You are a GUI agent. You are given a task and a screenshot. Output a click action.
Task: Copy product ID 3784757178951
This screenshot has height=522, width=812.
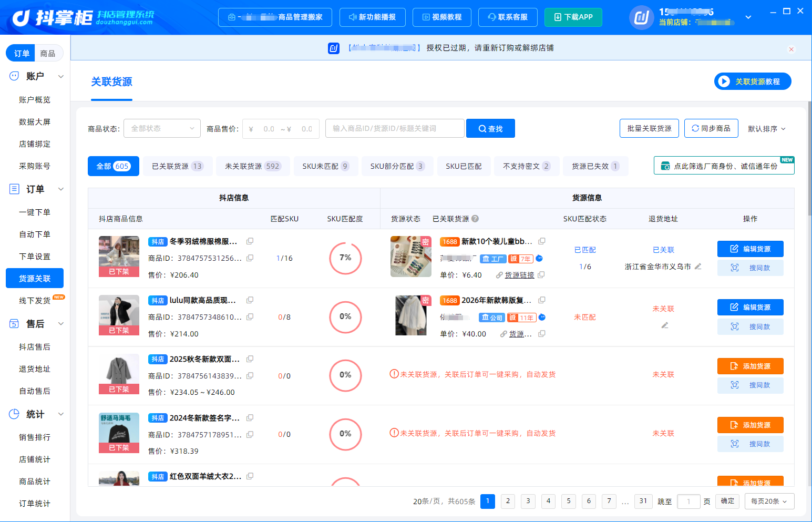pos(250,435)
